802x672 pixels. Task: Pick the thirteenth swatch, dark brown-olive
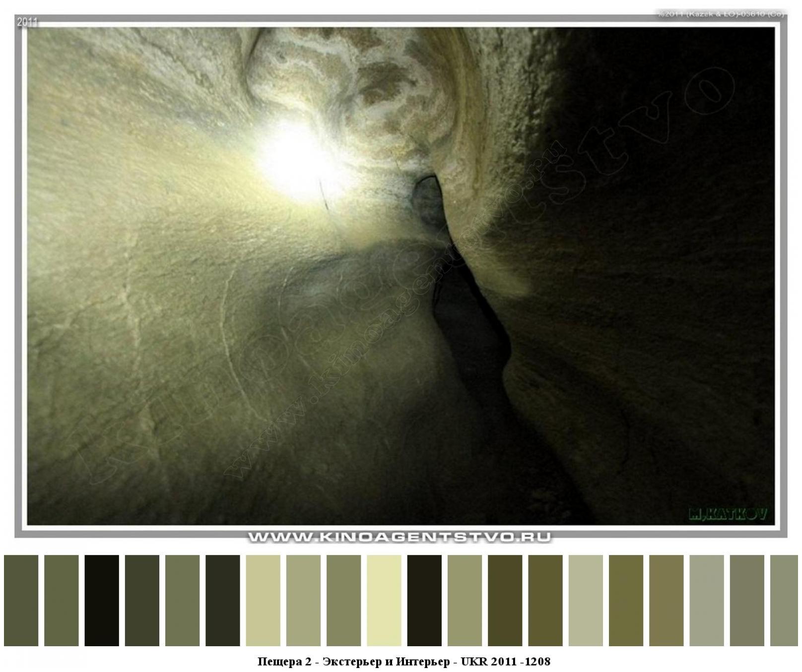coord(505,600)
